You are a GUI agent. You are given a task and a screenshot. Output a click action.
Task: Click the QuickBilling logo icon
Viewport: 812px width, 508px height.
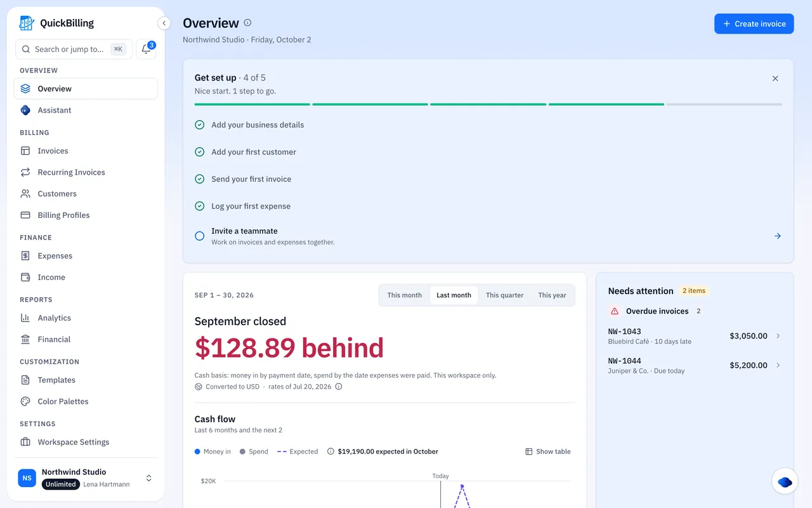[x=26, y=23]
